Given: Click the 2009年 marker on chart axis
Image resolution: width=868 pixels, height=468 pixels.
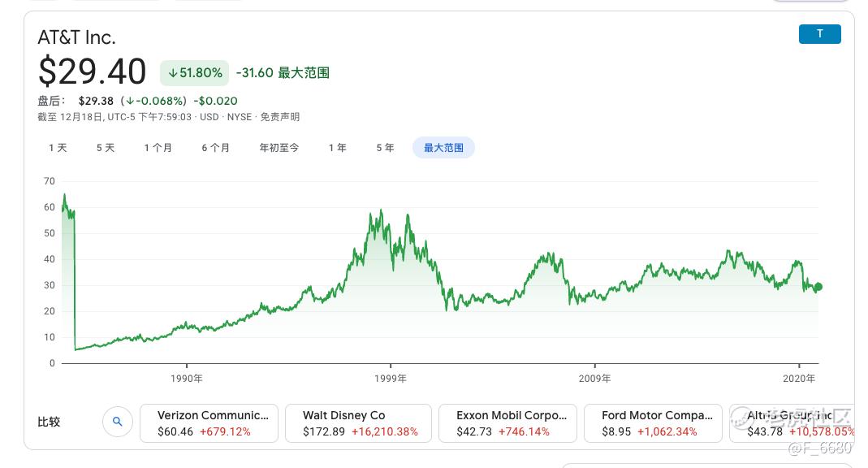Looking at the screenshot, I should pyautogui.click(x=594, y=379).
